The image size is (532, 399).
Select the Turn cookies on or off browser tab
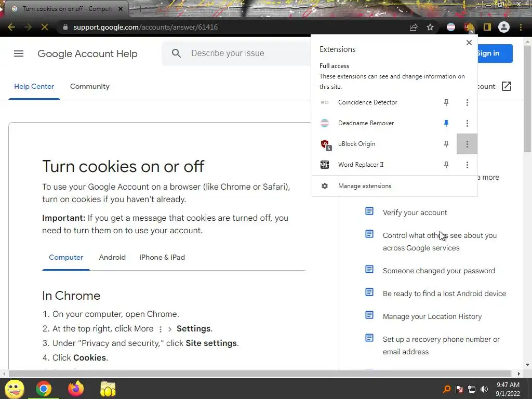[x=66, y=9]
